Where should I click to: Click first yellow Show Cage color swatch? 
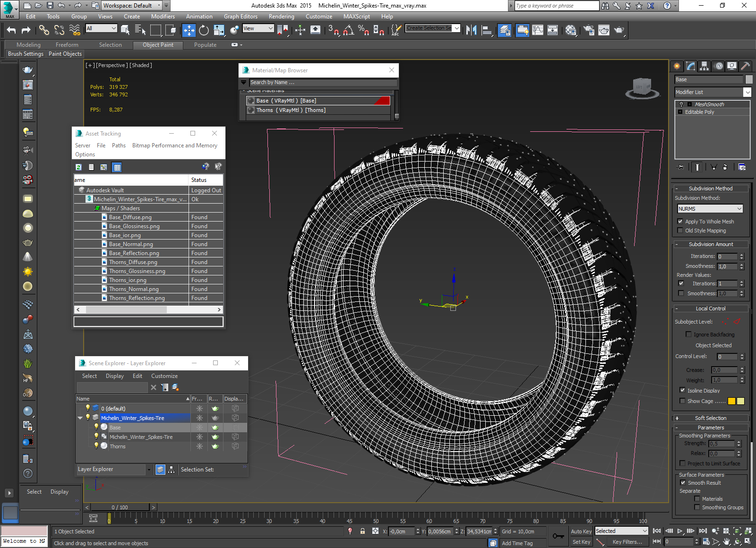[731, 401]
